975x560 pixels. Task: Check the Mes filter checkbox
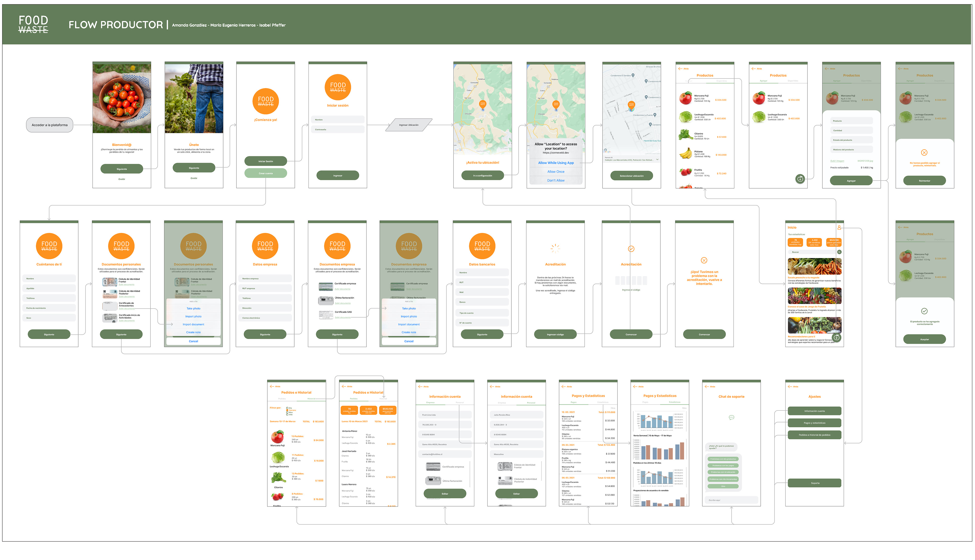pyautogui.click(x=287, y=413)
